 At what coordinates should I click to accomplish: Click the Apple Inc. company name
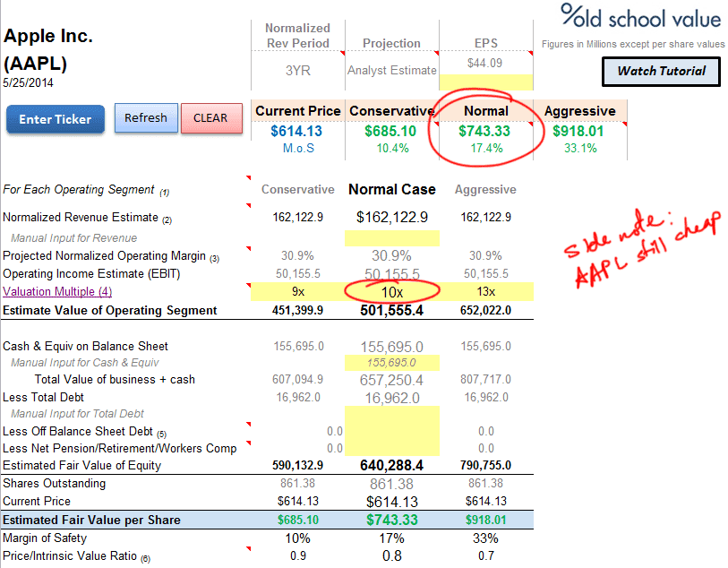coord(48,36)
